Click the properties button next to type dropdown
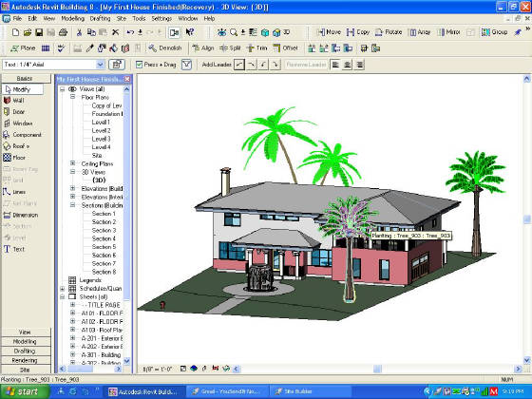 [x=116, y=65]
